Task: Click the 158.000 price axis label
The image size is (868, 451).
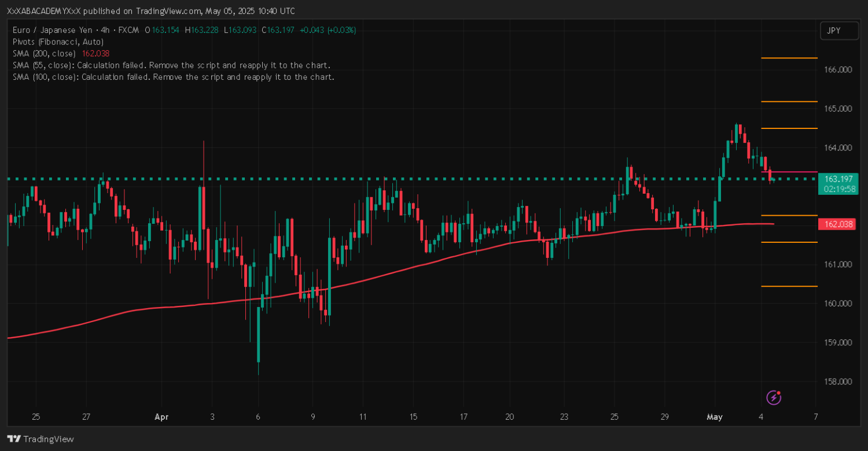Action: pyautogui.click(x=837, y=382)
